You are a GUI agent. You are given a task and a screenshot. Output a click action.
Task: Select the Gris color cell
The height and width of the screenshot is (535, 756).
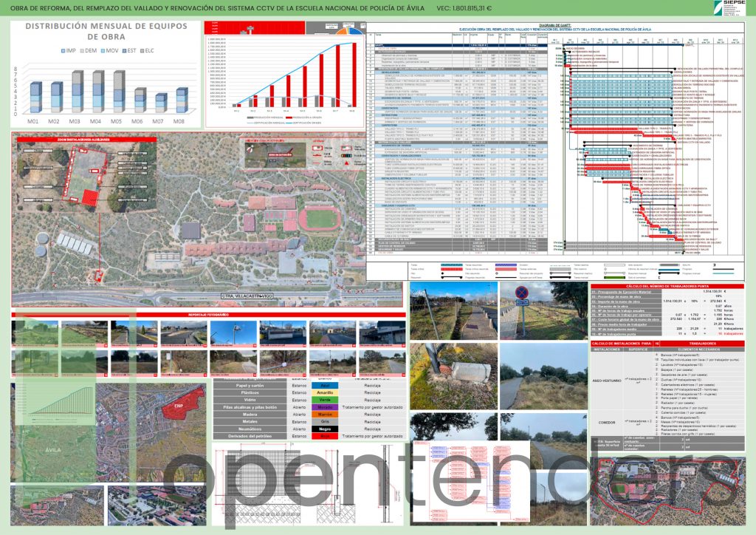[325, 422]
